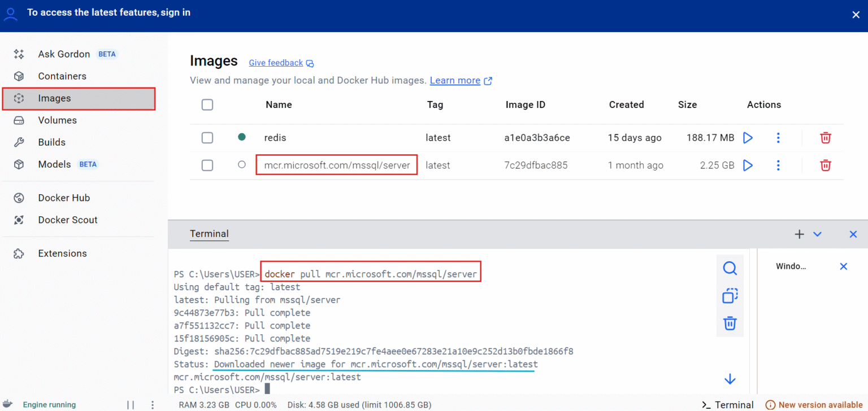The image size is (868, 411).
Task: Open the redis image options menu
Action: tap(778, 137)
